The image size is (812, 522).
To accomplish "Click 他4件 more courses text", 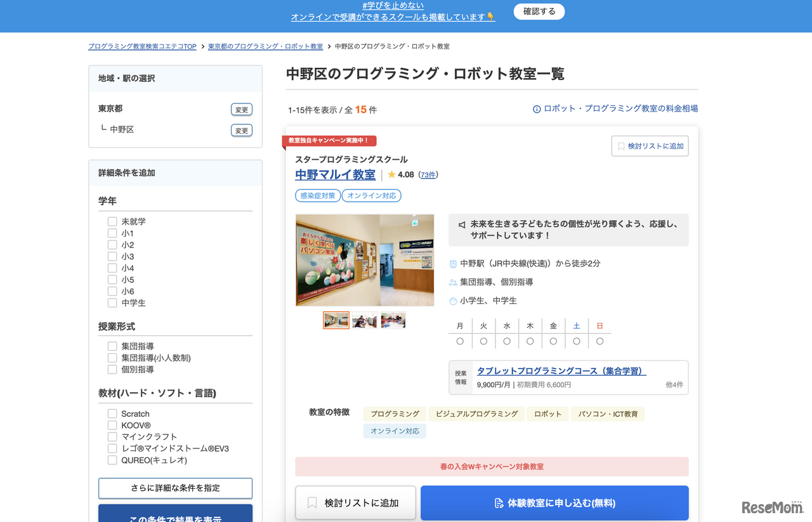I will click(x=674, y=385).
